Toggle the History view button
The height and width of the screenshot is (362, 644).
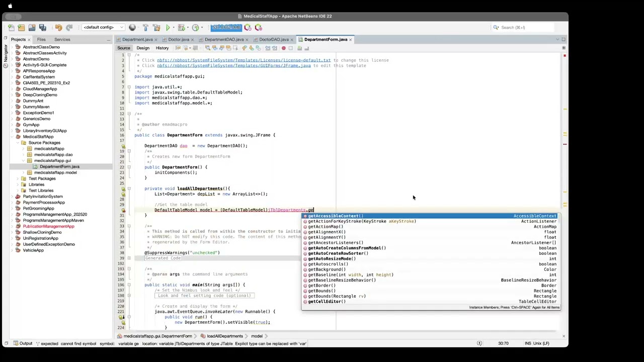162,48
